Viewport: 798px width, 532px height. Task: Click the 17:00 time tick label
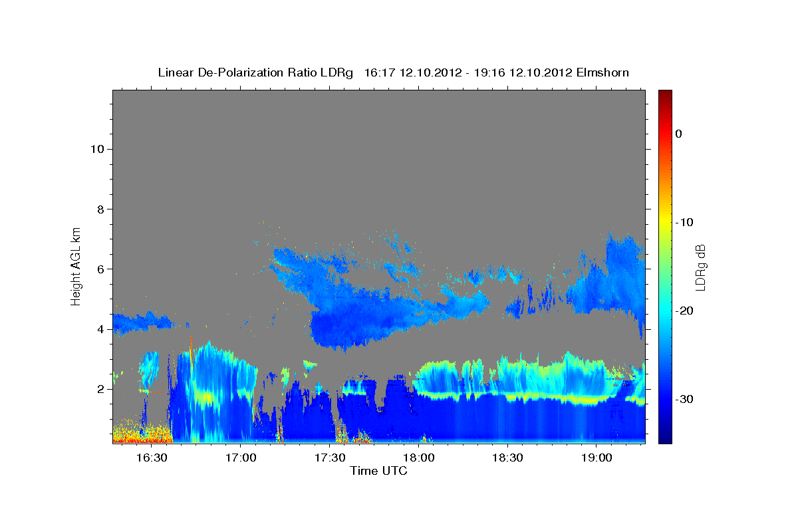pos(241,458)
